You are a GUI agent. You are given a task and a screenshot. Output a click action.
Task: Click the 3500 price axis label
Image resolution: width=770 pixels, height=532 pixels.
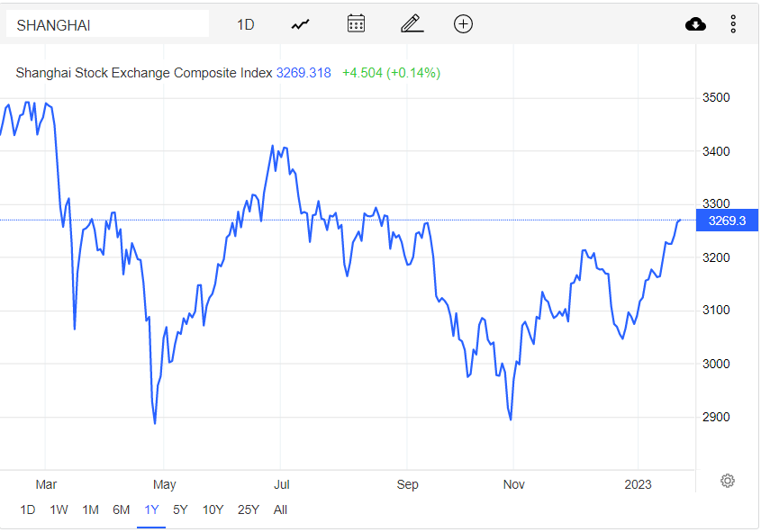pos(716,97)
